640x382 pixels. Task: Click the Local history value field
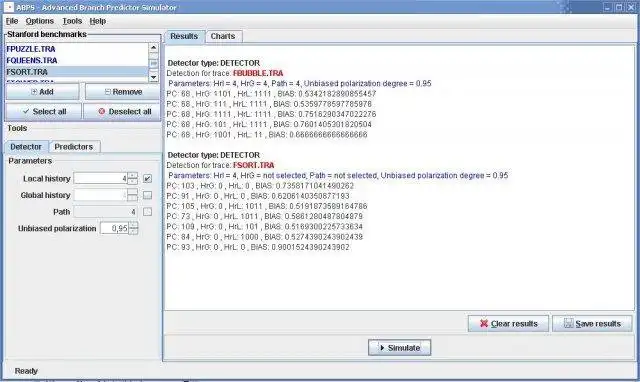[x=101, y=178]
